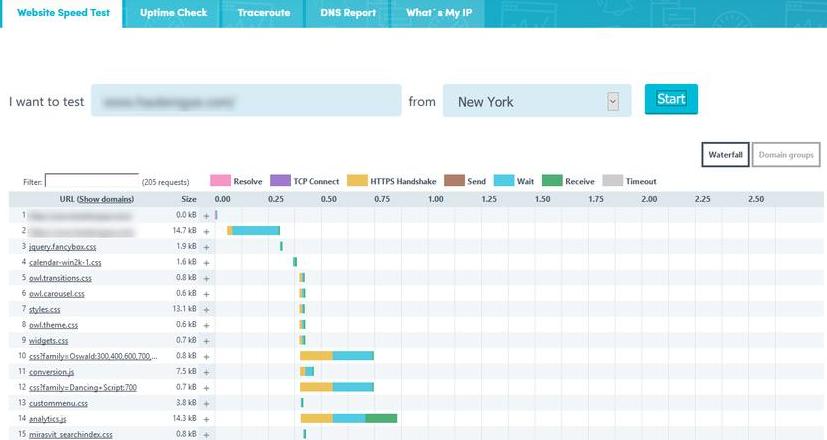Click the Size column header

pos(188,199)
